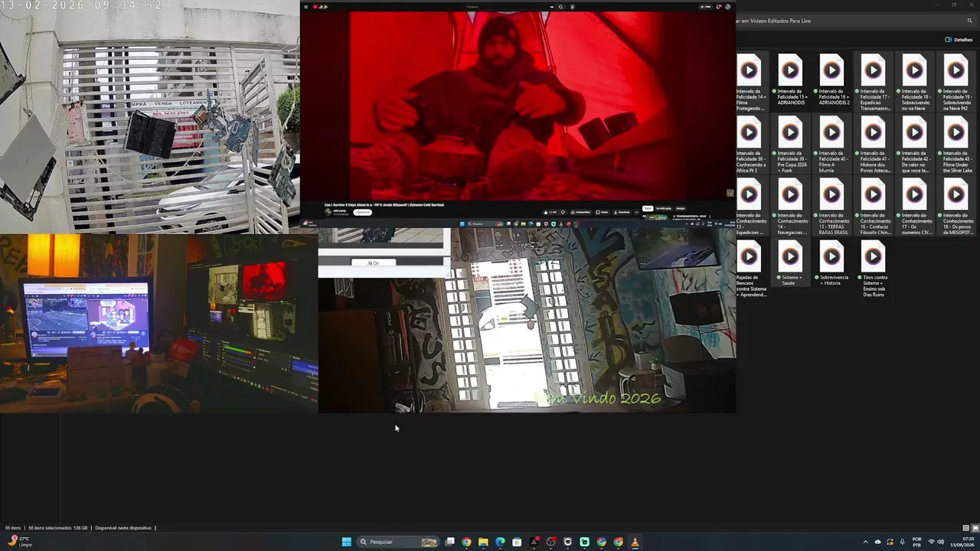Toggle Explorer Detalhes pane button
The height and width of the screenshot is (551, 980).
pos(959,40)
